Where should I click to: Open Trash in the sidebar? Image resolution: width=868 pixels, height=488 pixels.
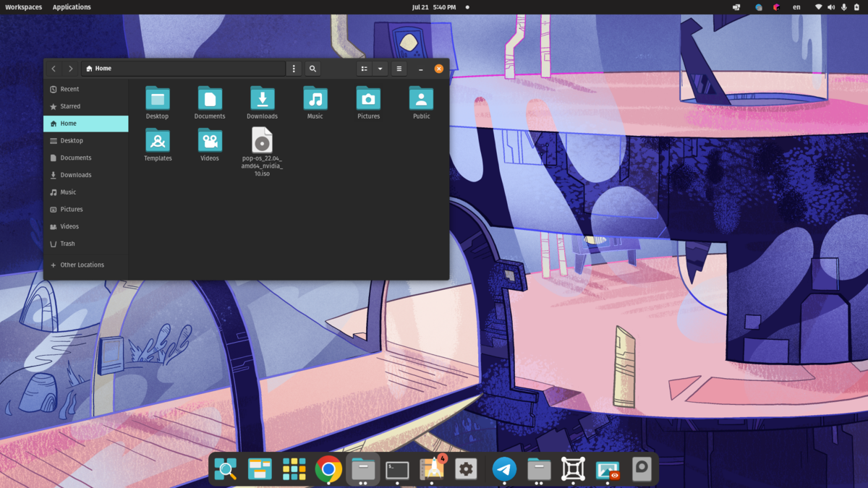(x=86, y=244)
